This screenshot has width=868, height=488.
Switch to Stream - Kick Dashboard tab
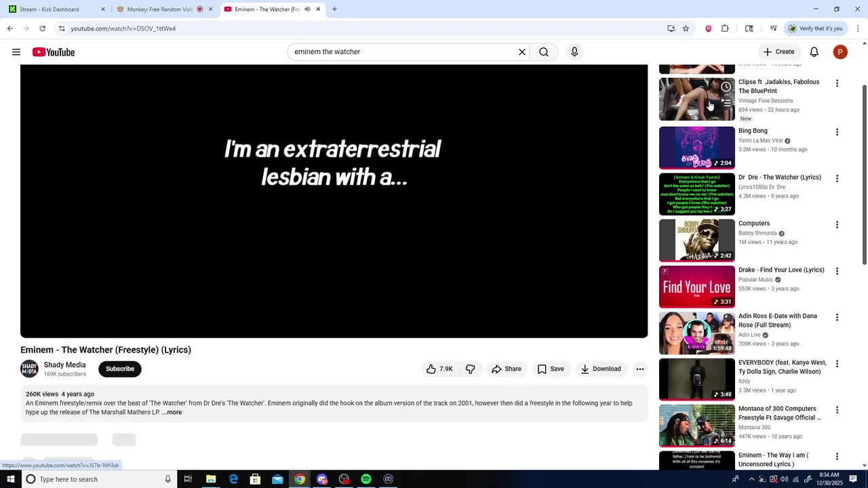pyautogui.click(x=54, y=9)
